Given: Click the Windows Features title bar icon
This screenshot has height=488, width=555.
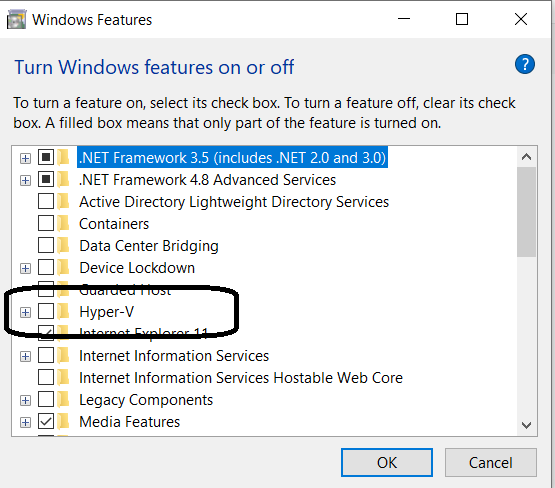Looking at the screenshot, I should [16, 19].
